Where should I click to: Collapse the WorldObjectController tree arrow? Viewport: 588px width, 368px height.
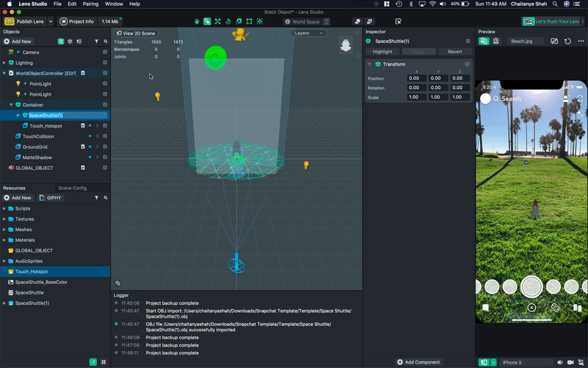(4, 73)
